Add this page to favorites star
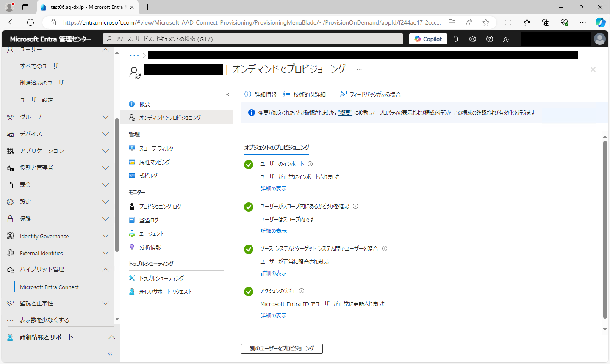Image resolution: width=610 pixels, height=364 pixels. click(x=486, y=22)
